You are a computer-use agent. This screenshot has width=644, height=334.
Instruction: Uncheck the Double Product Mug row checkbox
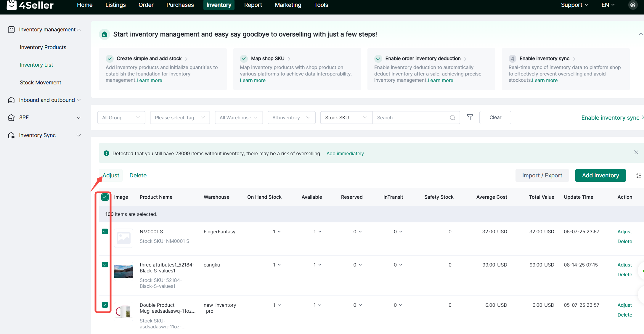[x=105, y=305]
